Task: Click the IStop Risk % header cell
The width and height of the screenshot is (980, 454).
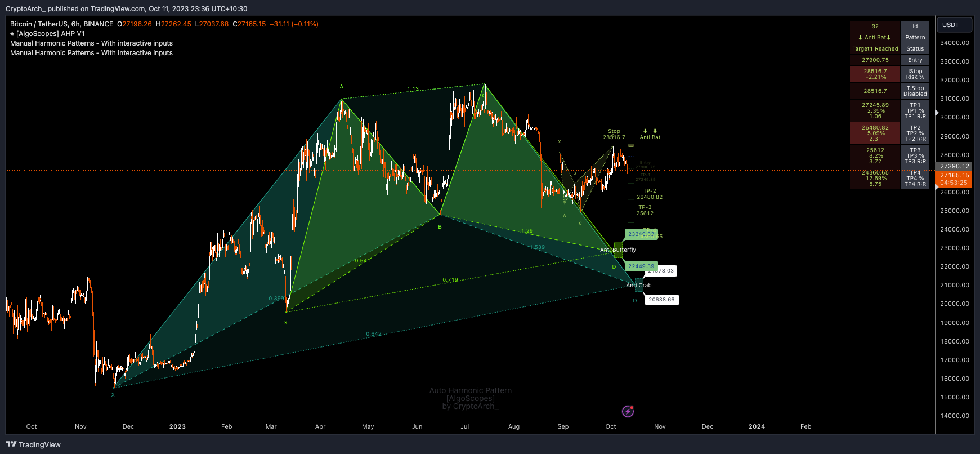Action: 915,74
